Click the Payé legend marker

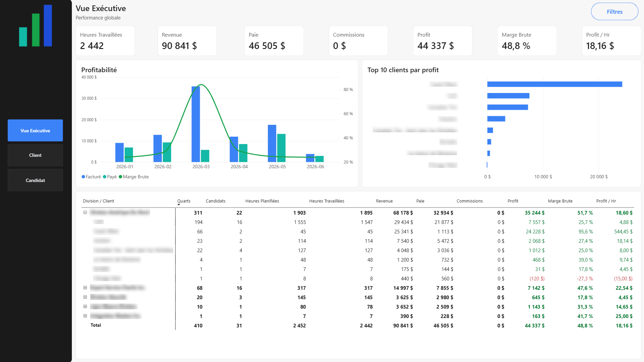[x=104, y=177]
